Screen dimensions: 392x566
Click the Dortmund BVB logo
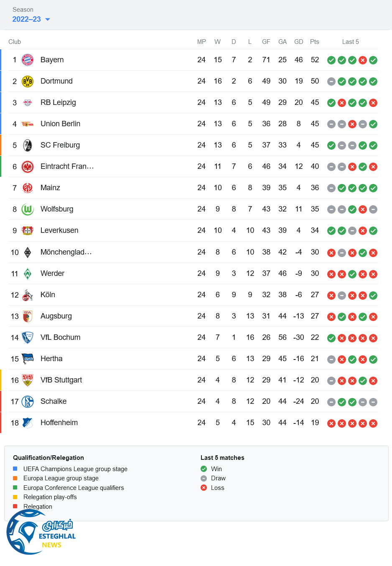pos(28,81)
